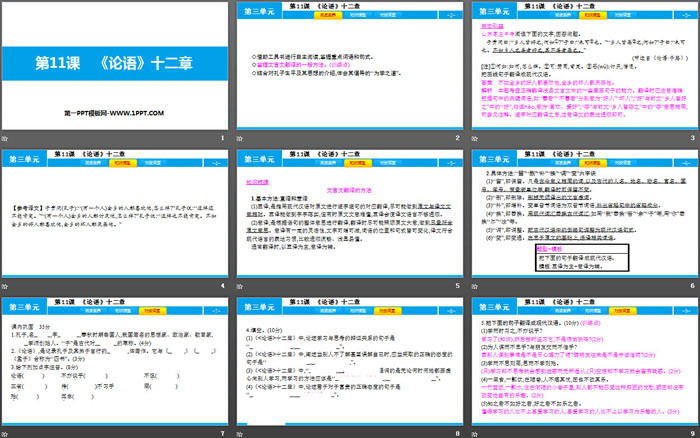This screenshot has width=700, height=438.
Task: Click the animation star icon under slide 2
Action: pos(240,138)
